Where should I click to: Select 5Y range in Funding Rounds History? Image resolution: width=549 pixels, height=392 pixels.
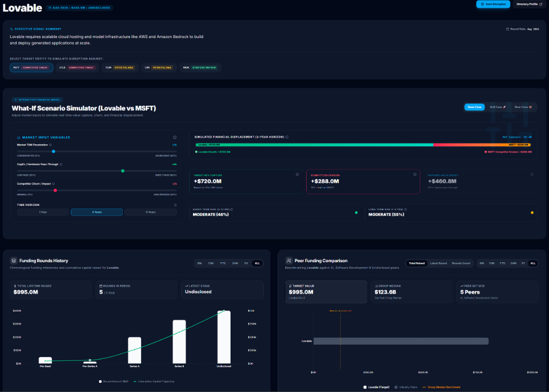[246, 263]
